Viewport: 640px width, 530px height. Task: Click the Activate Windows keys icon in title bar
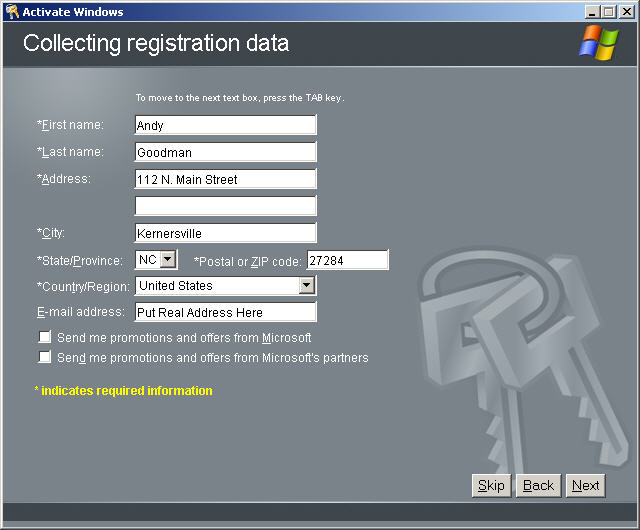click(12, 11)
